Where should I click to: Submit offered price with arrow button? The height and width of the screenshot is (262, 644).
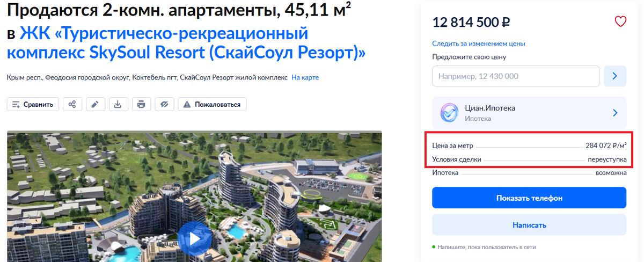(x=615, y=76)
